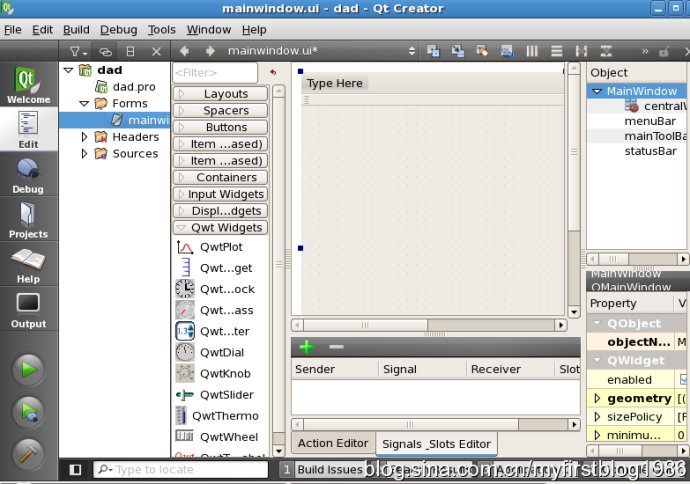Screen dimensions: 690x484
Task: Expand the sizePolicy property
Action: 597,417
